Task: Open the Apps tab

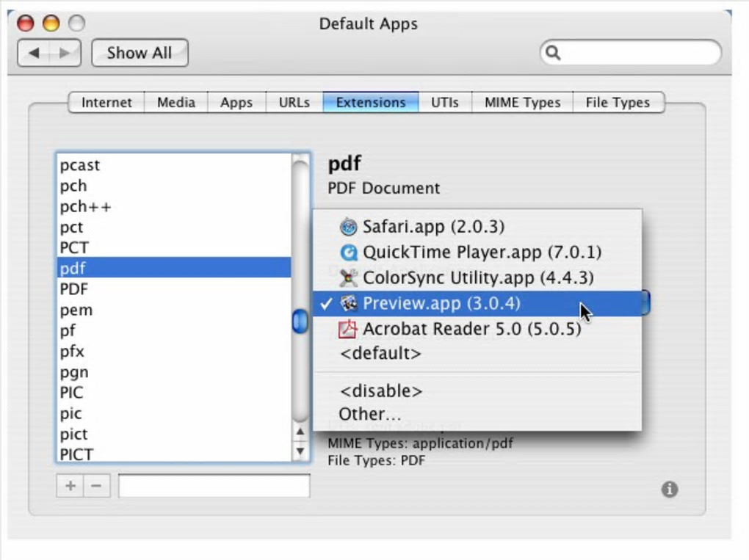Action: pos(236,103)
